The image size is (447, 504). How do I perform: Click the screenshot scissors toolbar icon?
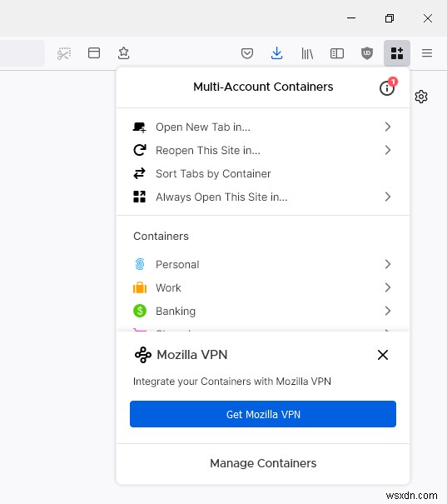64,53
